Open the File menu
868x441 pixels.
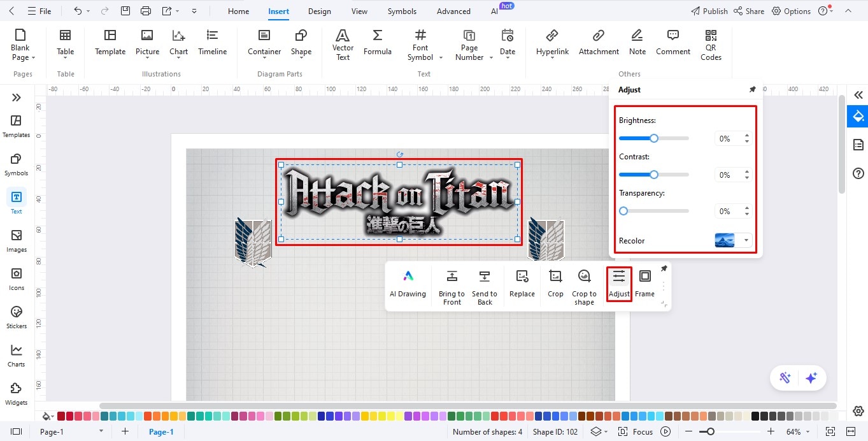click(39, 11)
